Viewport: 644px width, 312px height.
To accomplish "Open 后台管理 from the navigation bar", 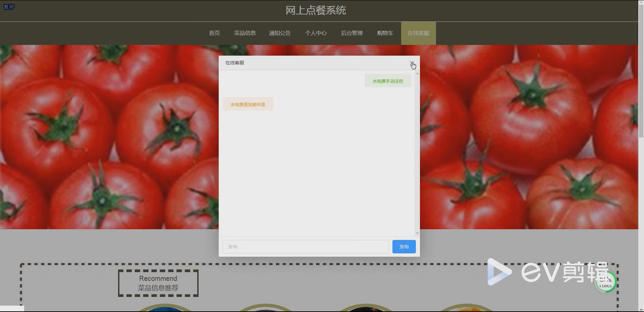I will pos(352,33).
